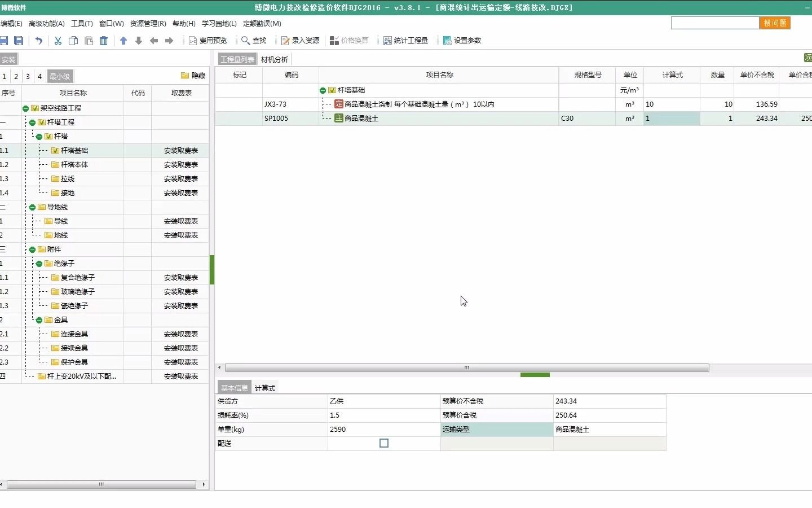Viewport: 812px width, 508px height.
Task: Click the paste icon on the toolbar
Action: click(x=89, y=40)
